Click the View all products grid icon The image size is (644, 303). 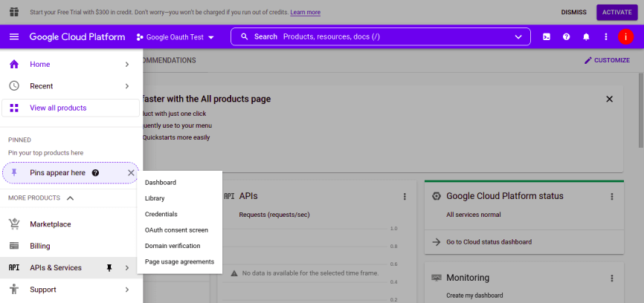tap(14, 108)
